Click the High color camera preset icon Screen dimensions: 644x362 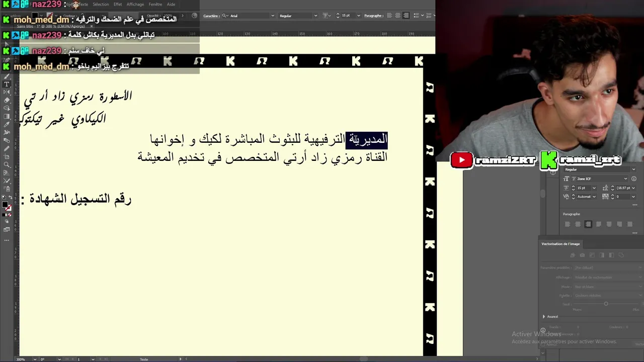point(582,255)
